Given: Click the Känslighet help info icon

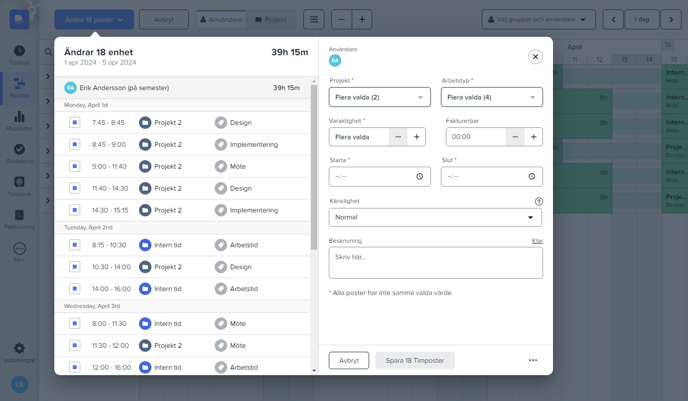Looking at the screenshot, I should pos(539,201).
